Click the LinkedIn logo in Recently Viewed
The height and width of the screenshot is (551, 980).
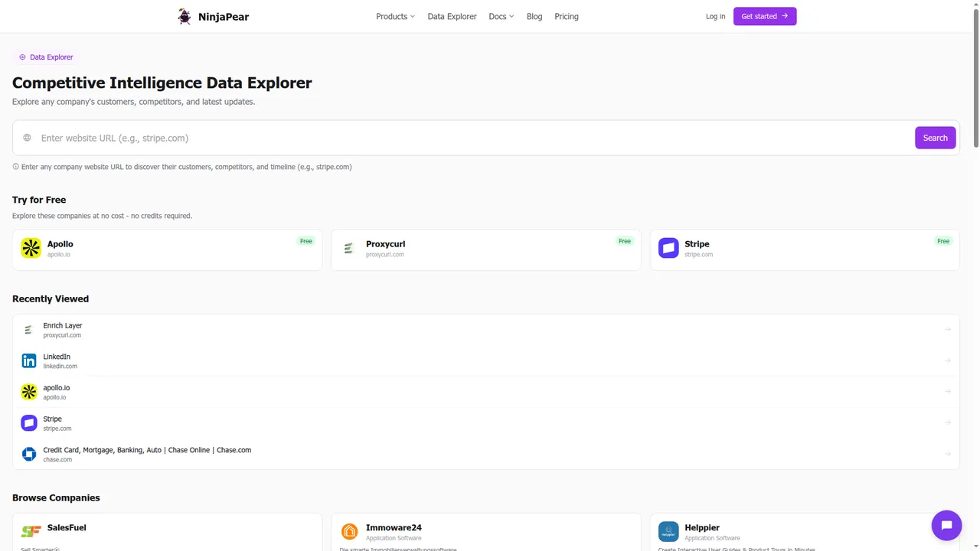click(x=29, y=360)
